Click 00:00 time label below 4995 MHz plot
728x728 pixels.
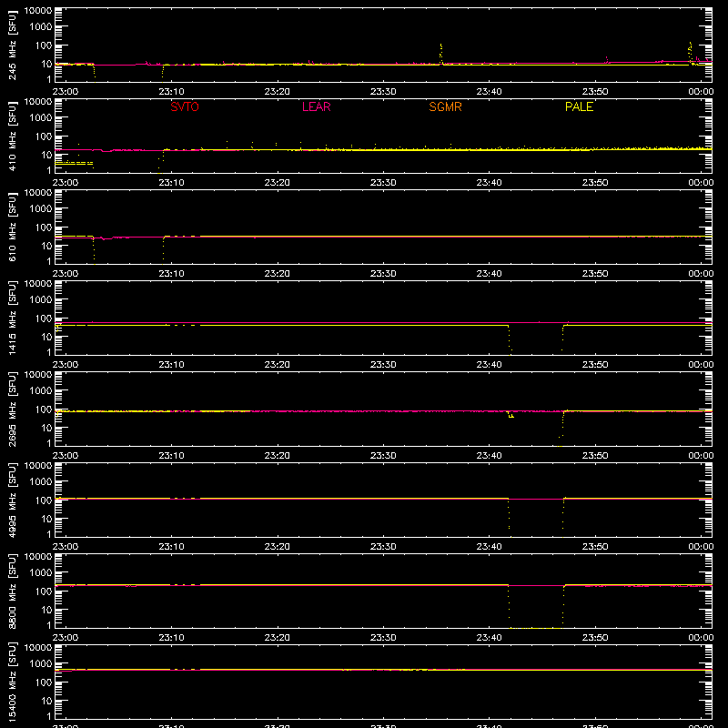(701, 547)
